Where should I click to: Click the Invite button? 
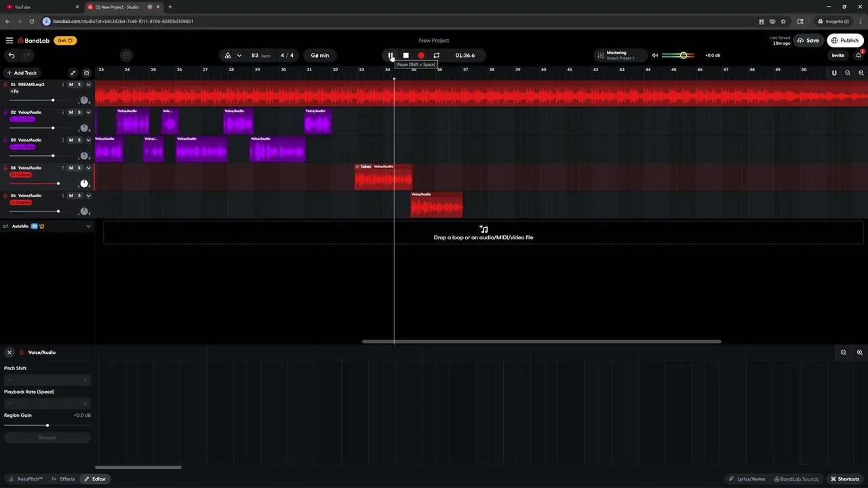(838, 56)
